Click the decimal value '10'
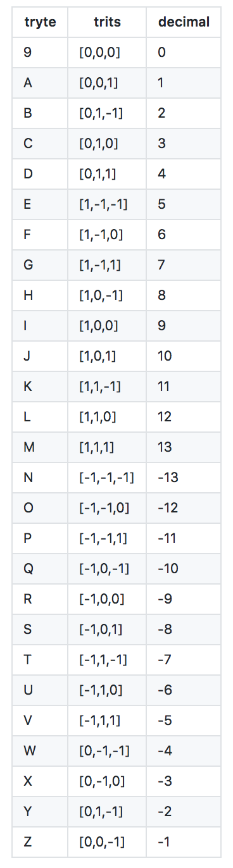 pos(165,356)
